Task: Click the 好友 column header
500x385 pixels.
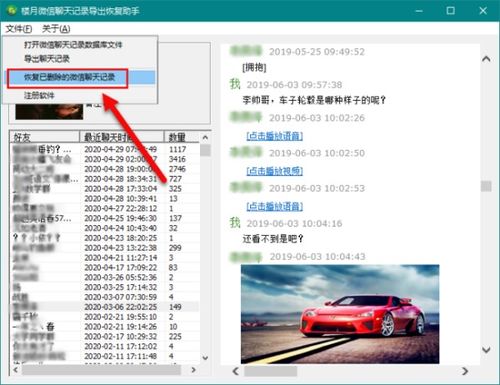Action: point(45,137)
